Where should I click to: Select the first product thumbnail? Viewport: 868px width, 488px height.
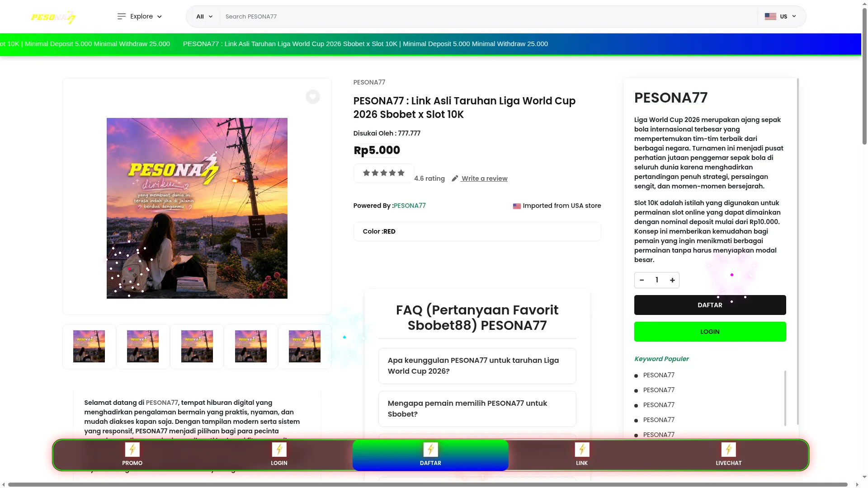pyautogui.click(x=89, y=347)
